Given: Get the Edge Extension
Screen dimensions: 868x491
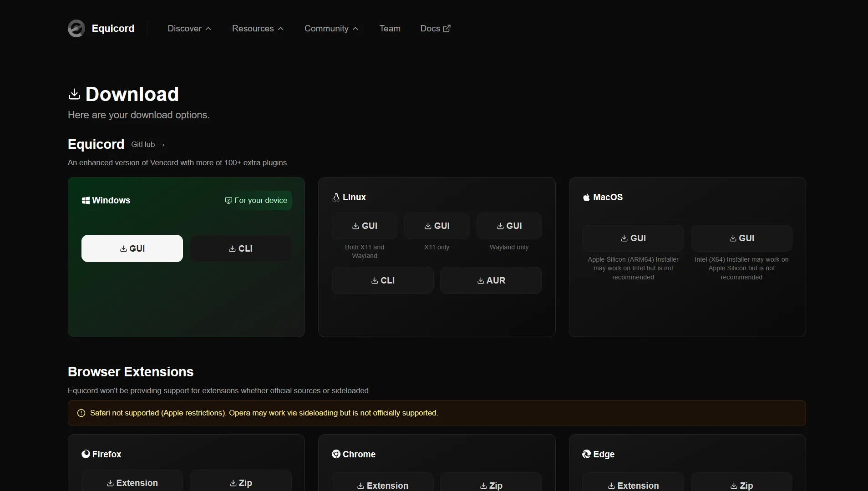Looking at the screenshot, I should click(x=633, y=482).
